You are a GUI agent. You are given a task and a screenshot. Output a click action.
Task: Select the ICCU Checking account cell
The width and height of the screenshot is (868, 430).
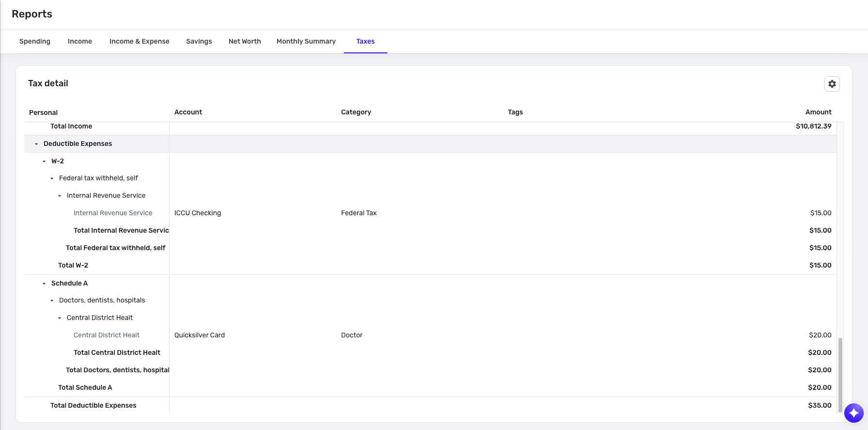[x=198, y=213]
